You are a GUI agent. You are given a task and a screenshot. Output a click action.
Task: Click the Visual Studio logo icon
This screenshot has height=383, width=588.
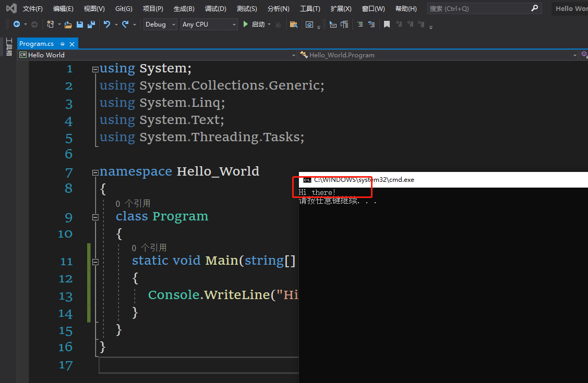coord(11,8)
